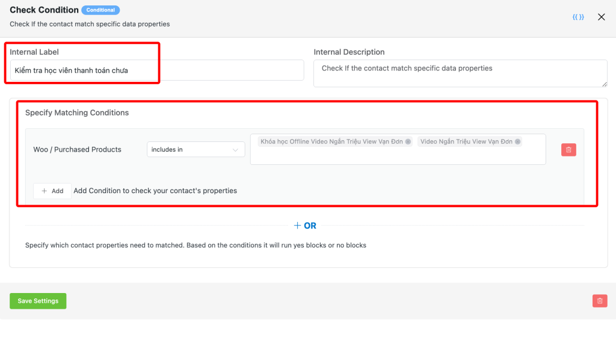This screenshot has width=616, height=364.
Task: Click the blue Conditional badge
Action: coord(100,10)
